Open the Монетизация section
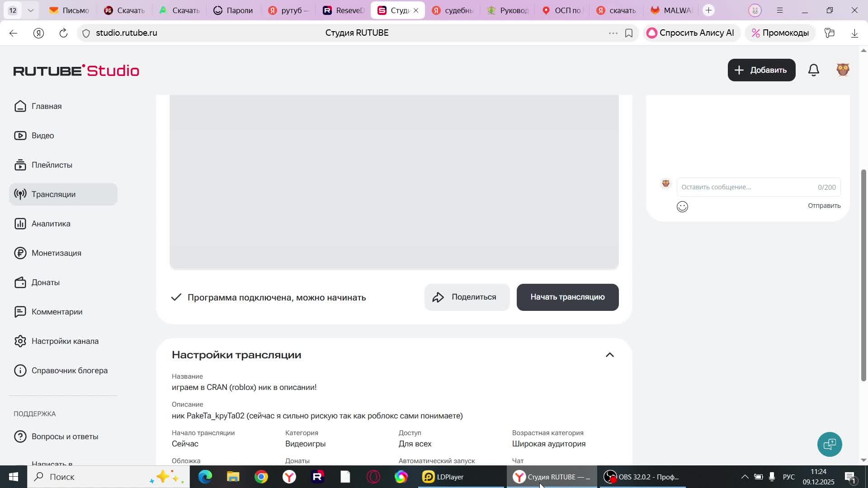The height and width of the screenshot is (488, 868). [55, 253]
